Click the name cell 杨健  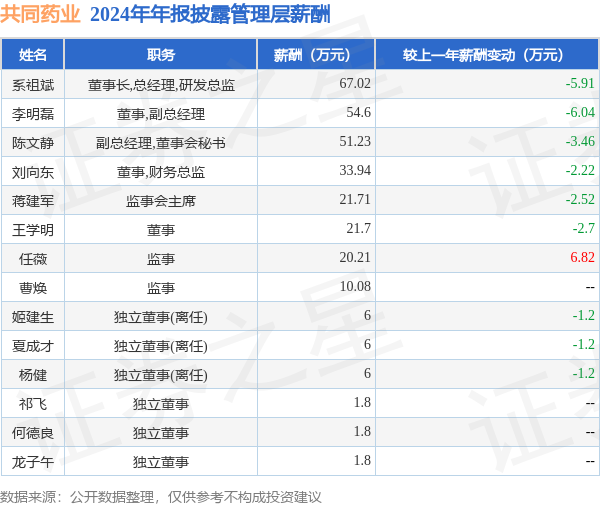33,375
